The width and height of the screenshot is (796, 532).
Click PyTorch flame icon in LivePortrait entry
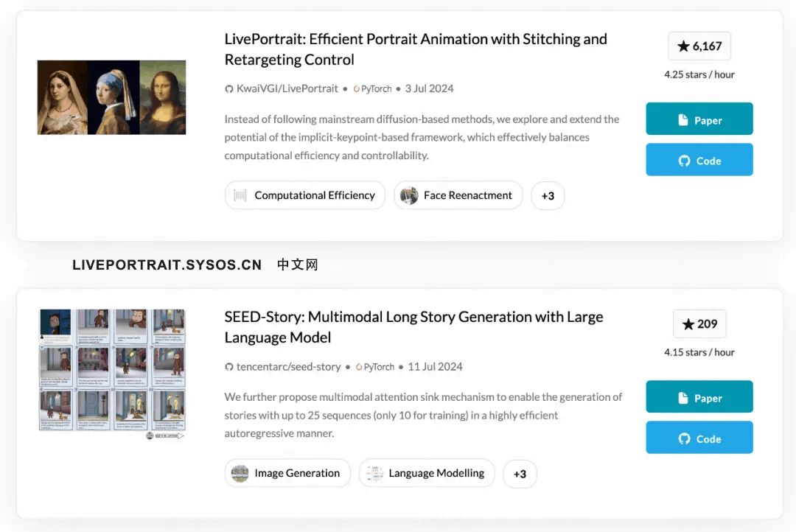[357, 89]
